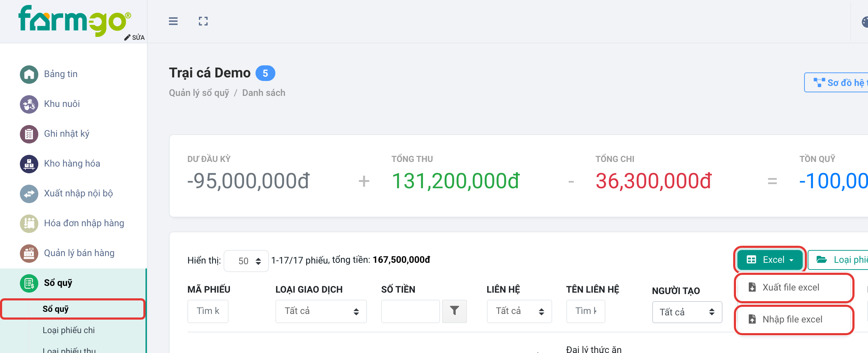Open Khu nuôi in the sidebar

tap(62, 104)
